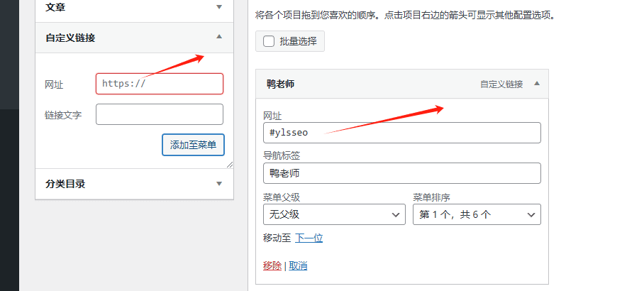Click the 移除 link
Image resolution: width=644 pixels, height=291 pixels.
point(272,266)
